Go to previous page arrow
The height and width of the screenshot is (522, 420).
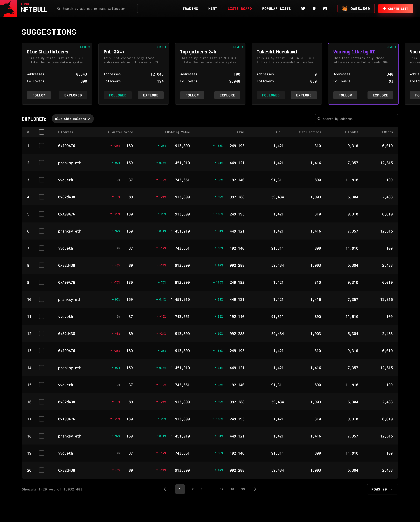click(x=165, y=489)
